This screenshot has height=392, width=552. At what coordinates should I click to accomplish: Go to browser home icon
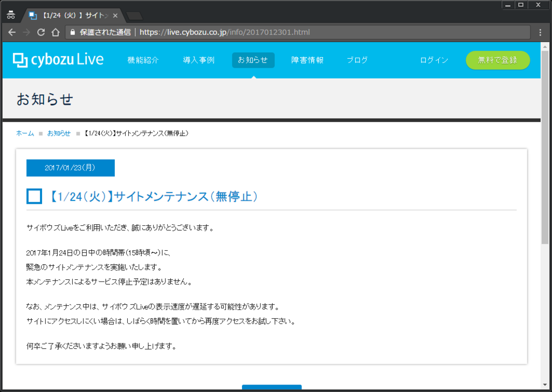[x=56, y=32]
